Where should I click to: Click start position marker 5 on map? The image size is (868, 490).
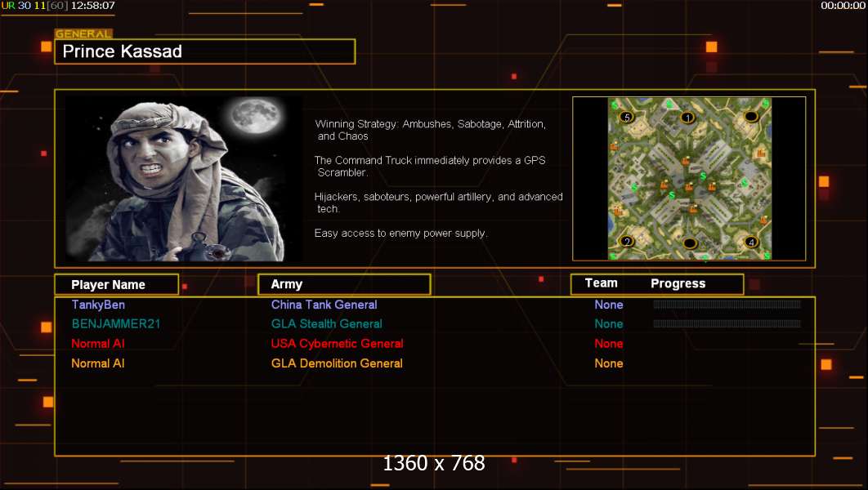626,117
